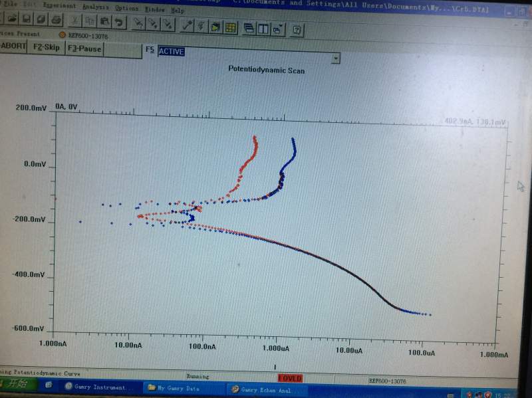The height and width of the screenshot is (398, 532).
Task: Click the Potentiodynamic Scan chart title
Action: click(x=267, y=70)
